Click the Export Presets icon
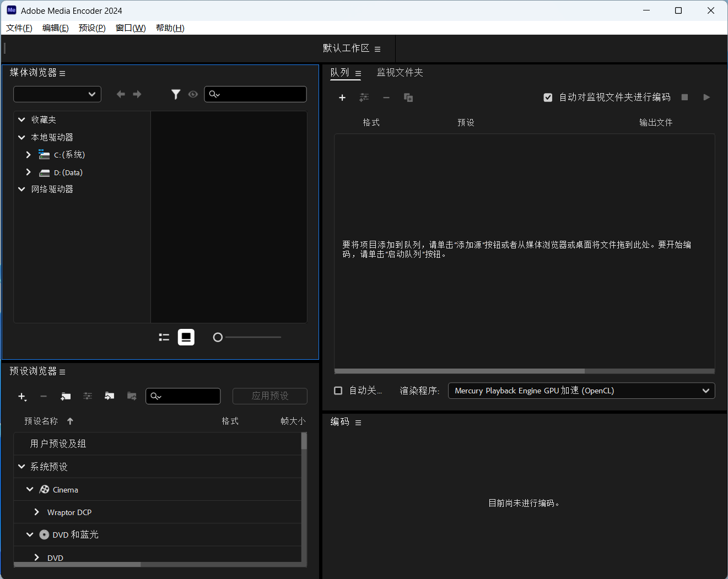This screenshot has width=728, height=579. [x=132, y=396]
